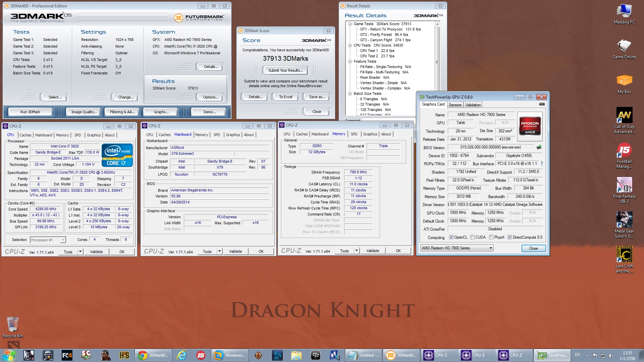
Task: Open the Tools dropdown arrow in the first CPU-Z window
Action: point(80,252)
